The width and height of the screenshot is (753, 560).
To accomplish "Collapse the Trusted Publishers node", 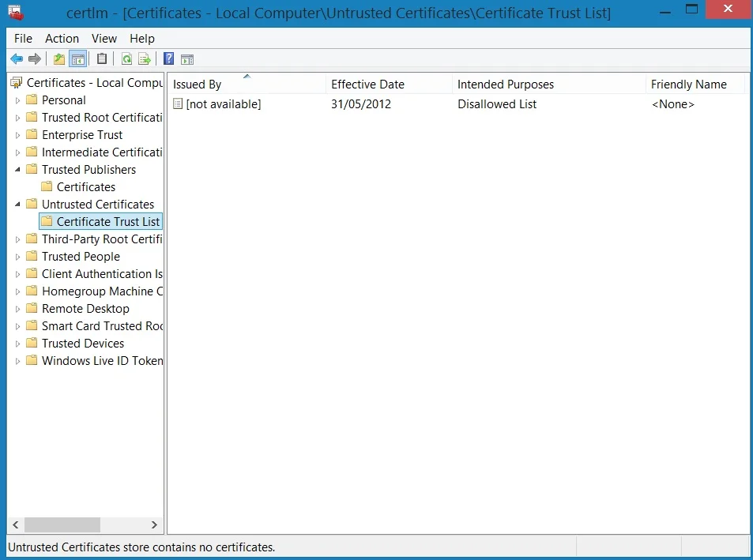I will point(17,169).
